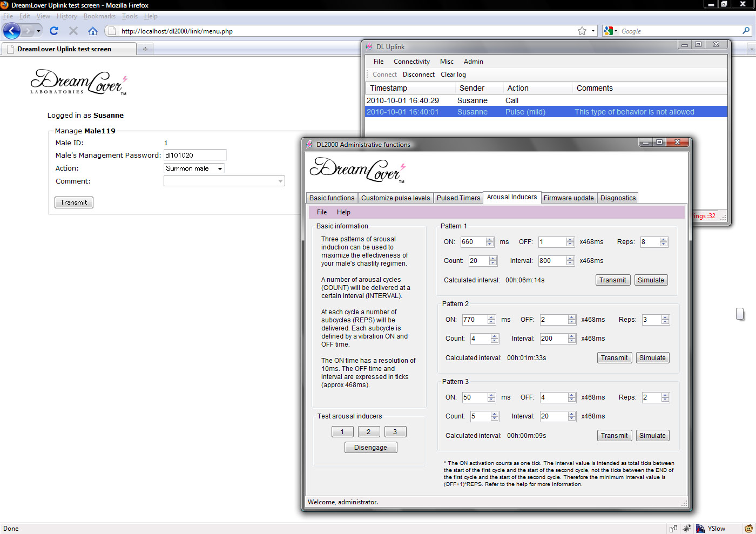Click the Disengage button
This screenshot has width=756, height=534.
[370, 448]
